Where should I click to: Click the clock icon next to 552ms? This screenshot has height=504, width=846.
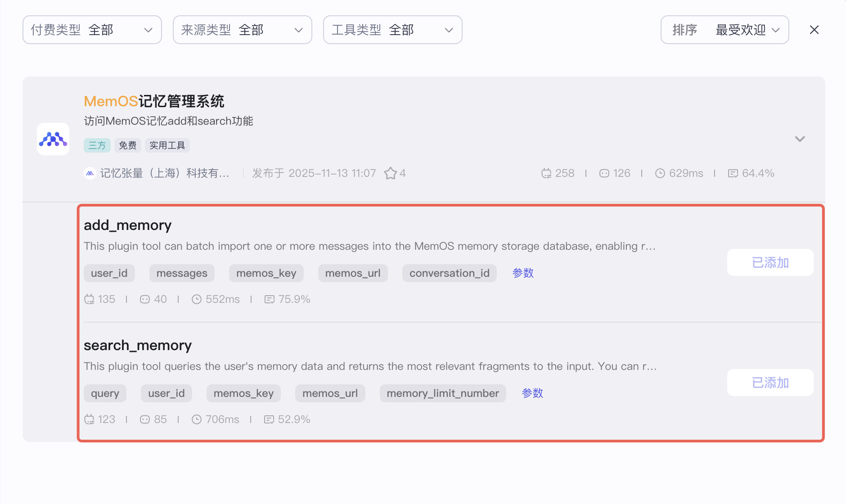click(197, 299)
